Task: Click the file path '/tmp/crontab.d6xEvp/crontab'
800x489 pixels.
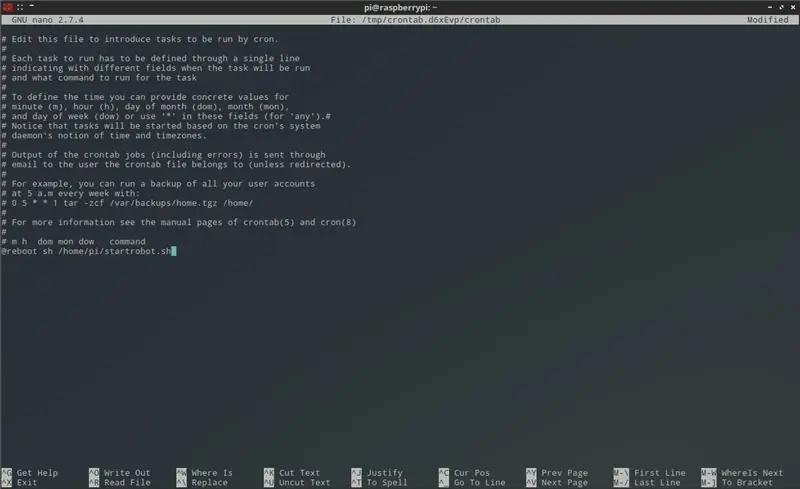Action: (x=431, y=20)
